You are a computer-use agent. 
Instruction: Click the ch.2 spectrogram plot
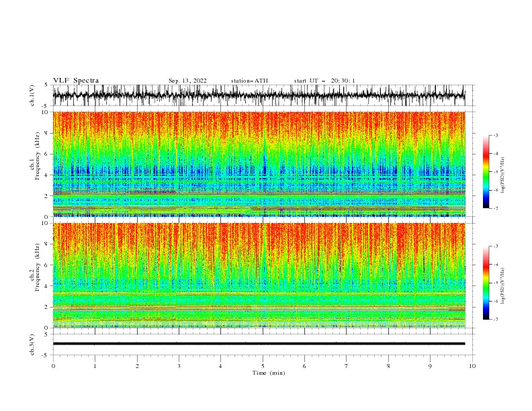[259, 275]
